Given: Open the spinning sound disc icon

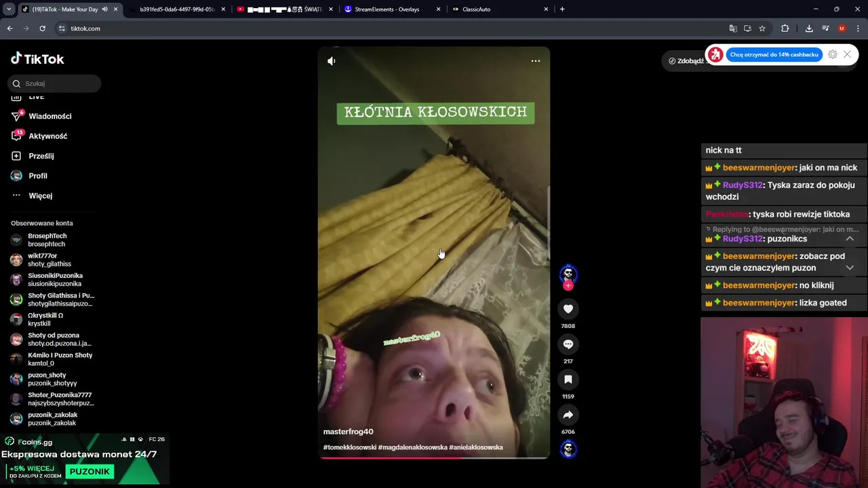Looking at the screenshot, I should (568, 449).
